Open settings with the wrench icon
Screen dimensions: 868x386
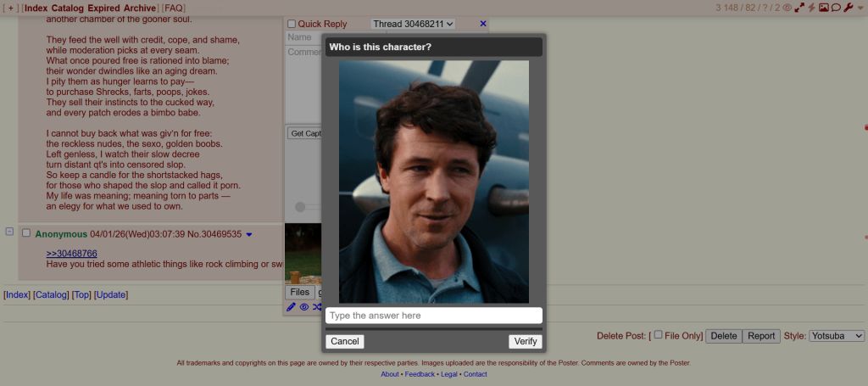coord(848,8)
